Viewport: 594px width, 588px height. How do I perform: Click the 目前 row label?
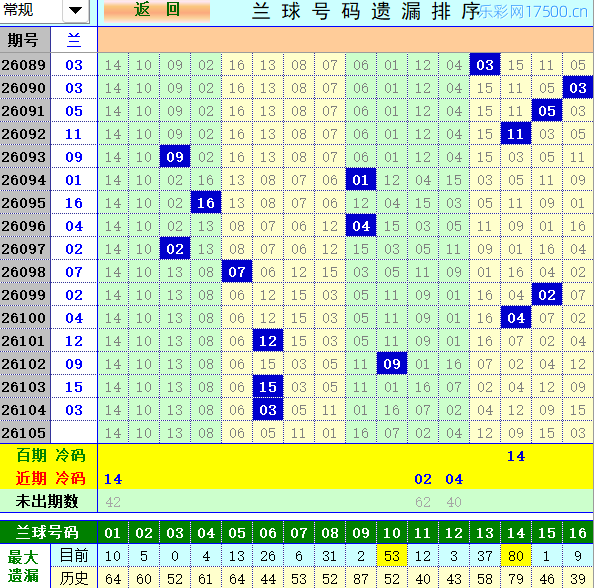pyautogui.click(x=74, y=555)
